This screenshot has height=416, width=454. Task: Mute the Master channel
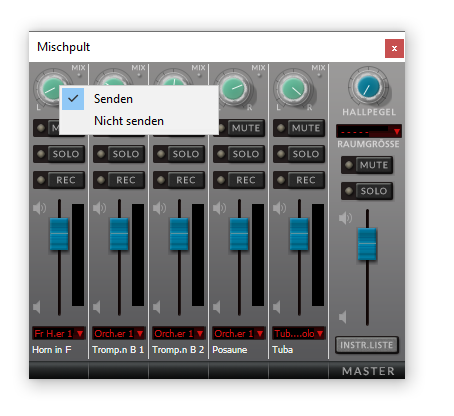[367, 165]
